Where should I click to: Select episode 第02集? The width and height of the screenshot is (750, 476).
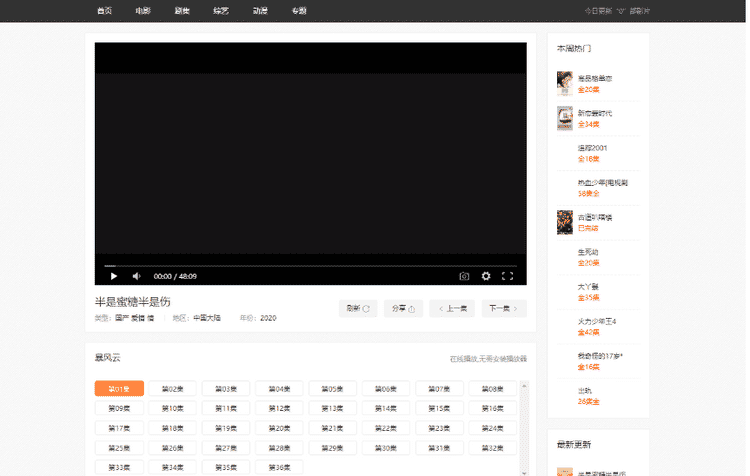pyautogui.click(x=172, y=388)
